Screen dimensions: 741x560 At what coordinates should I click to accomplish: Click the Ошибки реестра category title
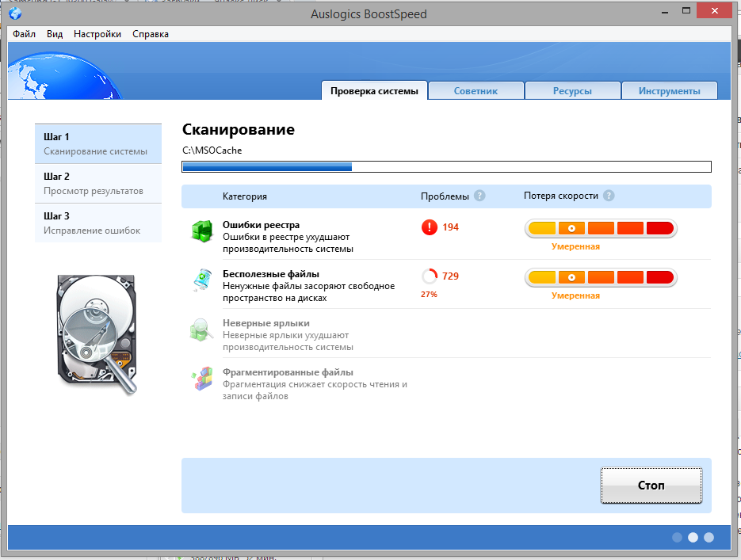(261, 225)
